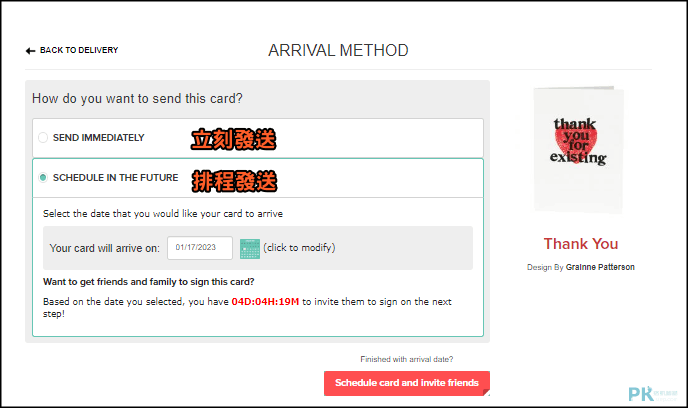Click the red countdown timer 04D:04H:19M
Image resolution: width=688 pixels, height=408 pixels.
click(265, 302)
